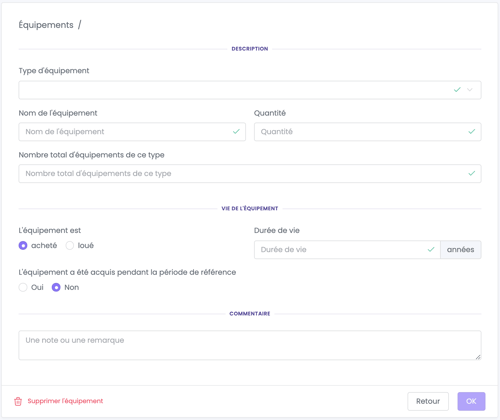500x420 pixels.
Task: Click the checkmark in Nom de l'équipement field
Action: pyautogui.click(x=236, y=132)
